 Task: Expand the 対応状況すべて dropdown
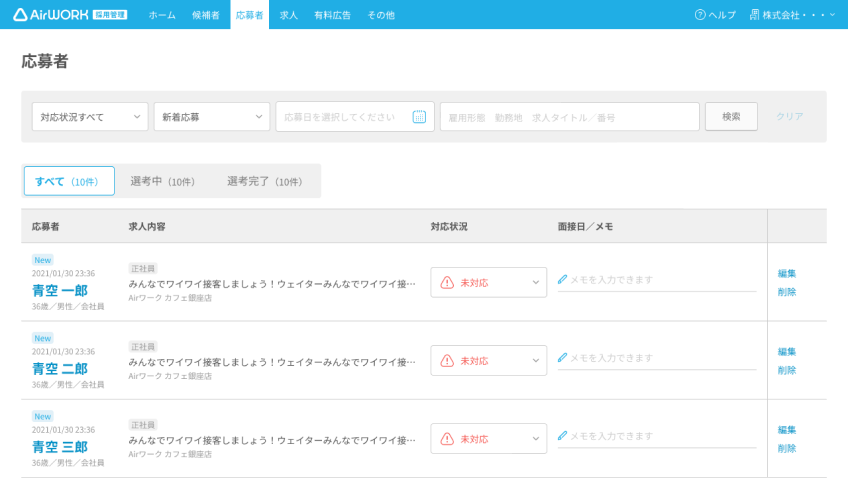90,117
